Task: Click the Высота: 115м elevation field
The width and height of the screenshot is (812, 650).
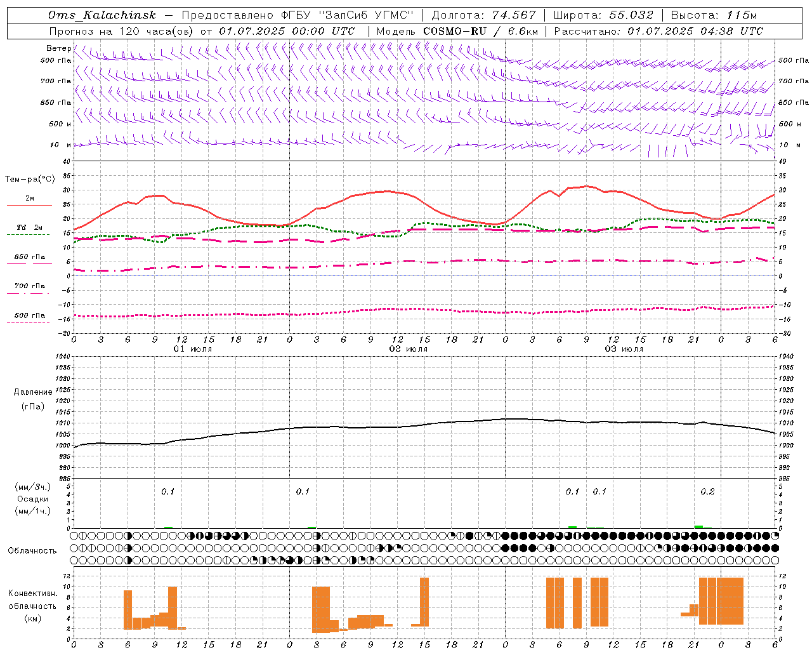Action: (x=714, y=15)
